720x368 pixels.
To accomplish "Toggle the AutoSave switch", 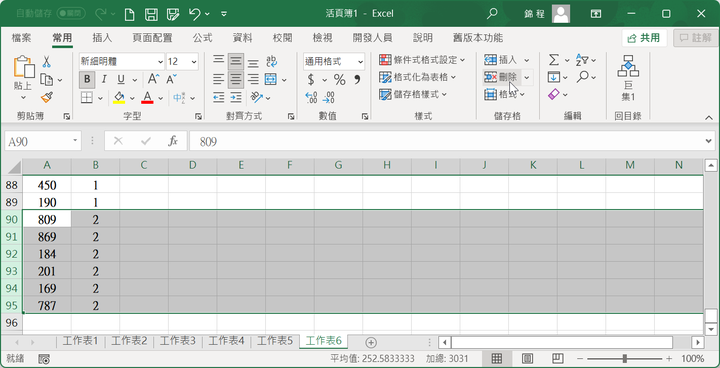I will pos(71,14).
